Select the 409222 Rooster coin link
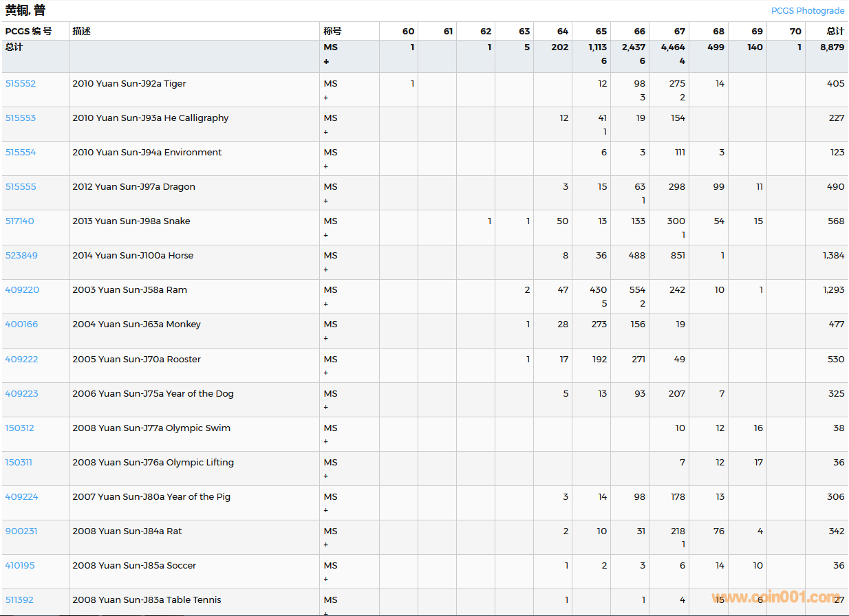Screen dimensions: 849x616 [21, 360]
